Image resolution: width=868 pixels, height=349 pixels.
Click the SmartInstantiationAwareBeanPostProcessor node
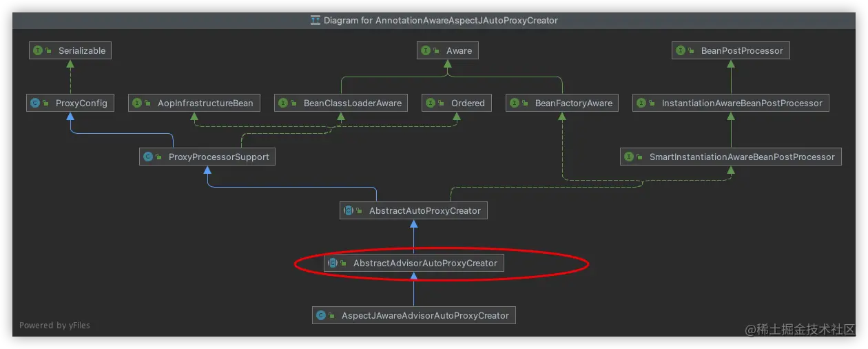tap(731, 157)
